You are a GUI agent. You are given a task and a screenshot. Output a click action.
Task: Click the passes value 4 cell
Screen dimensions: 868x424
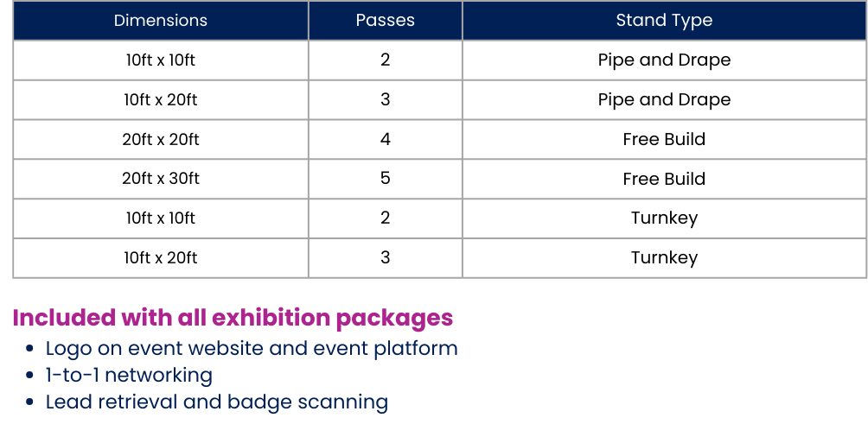[x=386, y=139]
